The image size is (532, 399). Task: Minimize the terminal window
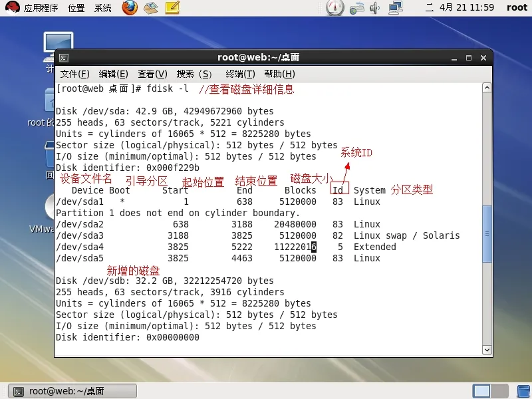pos(454,58)
